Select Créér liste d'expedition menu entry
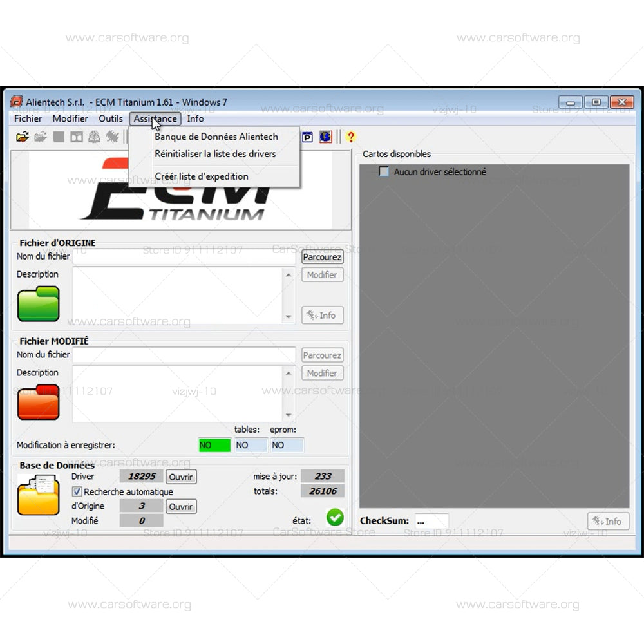 click(x=201, y=176)
